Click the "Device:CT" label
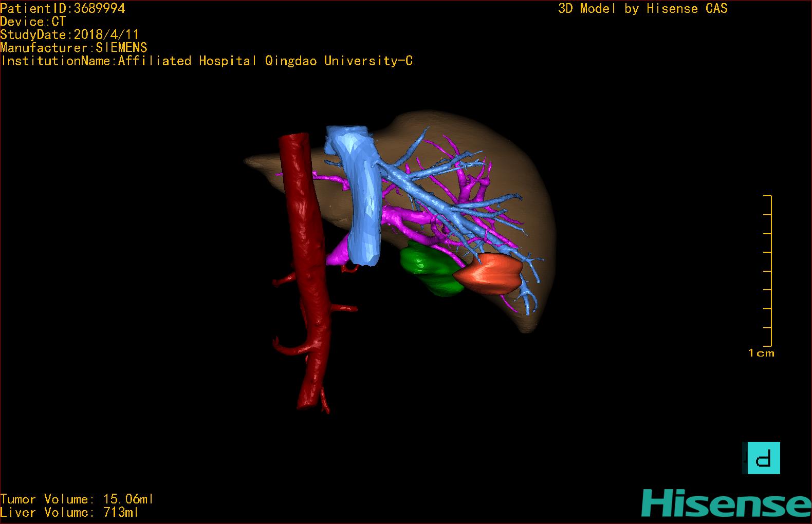This screenshot has height=524, width=812. [x=33, y=22]
